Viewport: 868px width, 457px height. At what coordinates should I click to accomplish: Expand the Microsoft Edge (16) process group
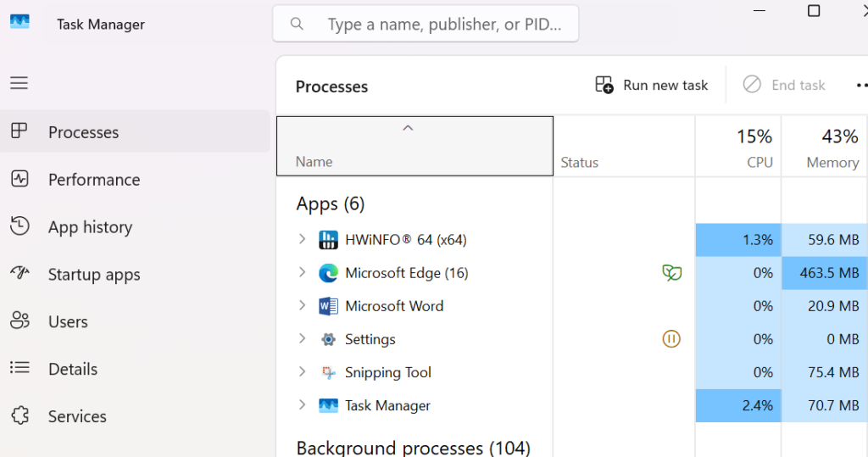303,272
